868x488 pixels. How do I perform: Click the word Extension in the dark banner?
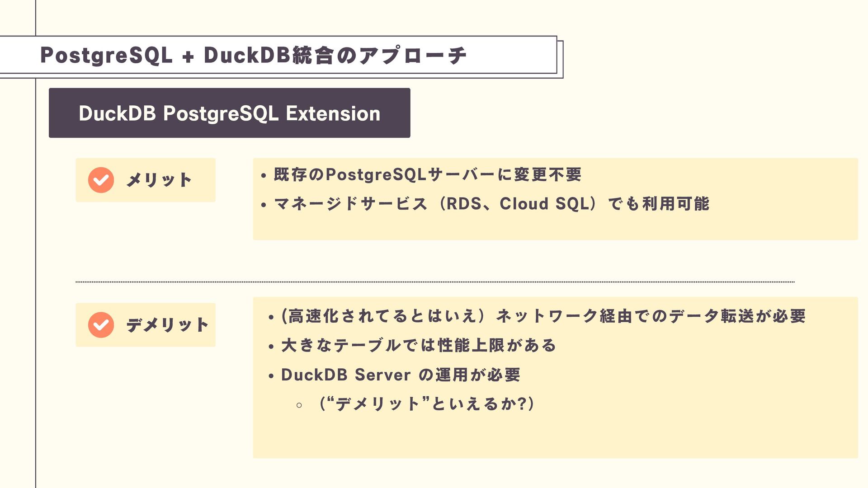[333, 113]
